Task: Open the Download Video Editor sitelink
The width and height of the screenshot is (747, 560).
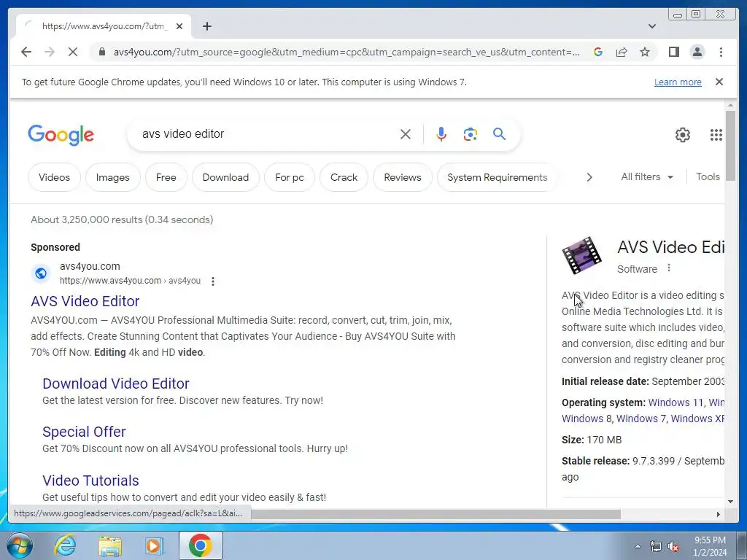Action: pyautogui.click(x=116, y=384)
